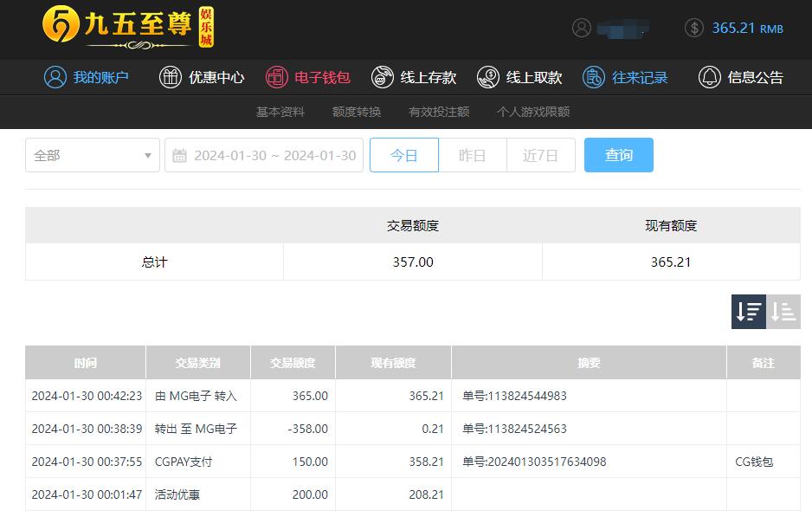Screen dimensions: 812x517
Task: Click the 单号:113824524563 cell
Action: 514,429
